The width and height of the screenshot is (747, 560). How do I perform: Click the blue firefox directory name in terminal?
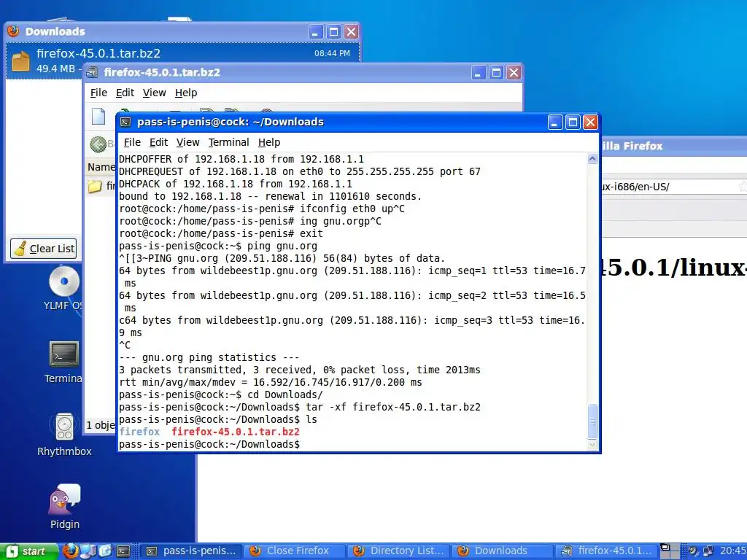tap(139, 432)
